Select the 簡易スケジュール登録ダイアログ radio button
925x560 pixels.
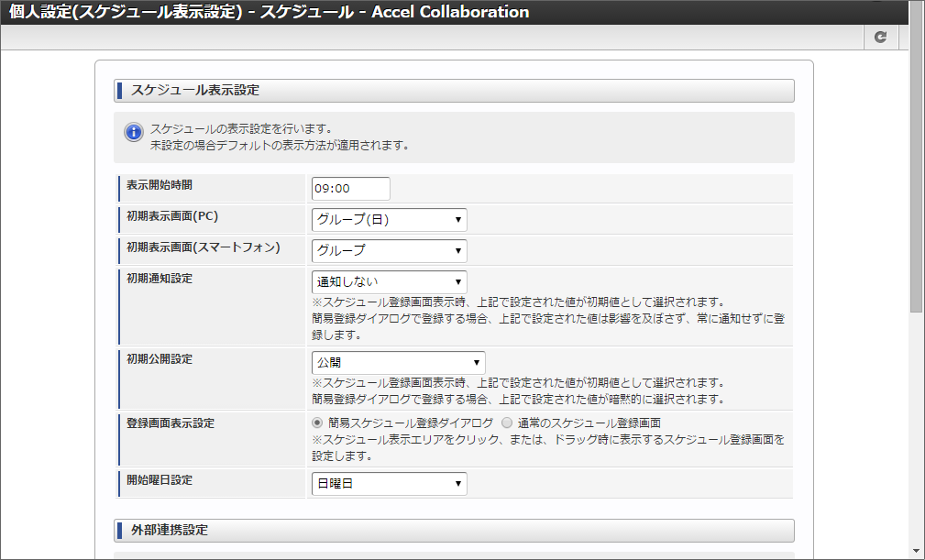coord(317,423)
